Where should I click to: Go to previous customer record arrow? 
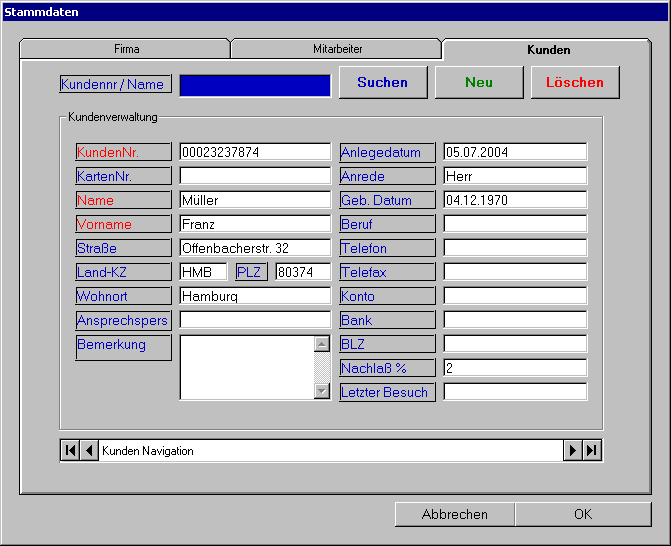pyautogui.click(x=89, y=451)
